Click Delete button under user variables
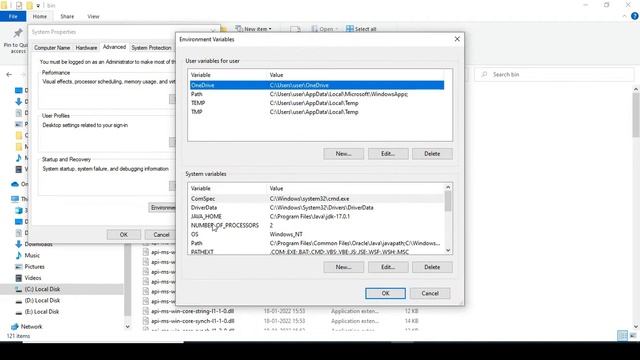The height and width of the screenshot is (360, 640). [432, 153]
